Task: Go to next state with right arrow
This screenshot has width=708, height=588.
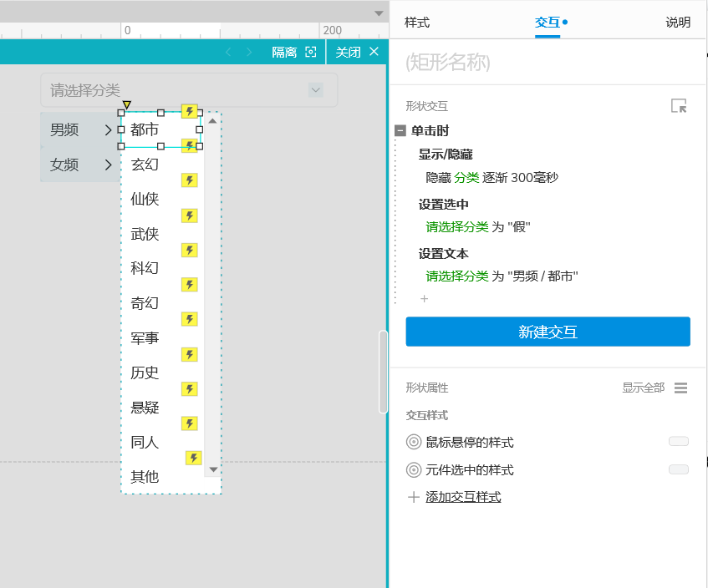Action: point(249,53)
